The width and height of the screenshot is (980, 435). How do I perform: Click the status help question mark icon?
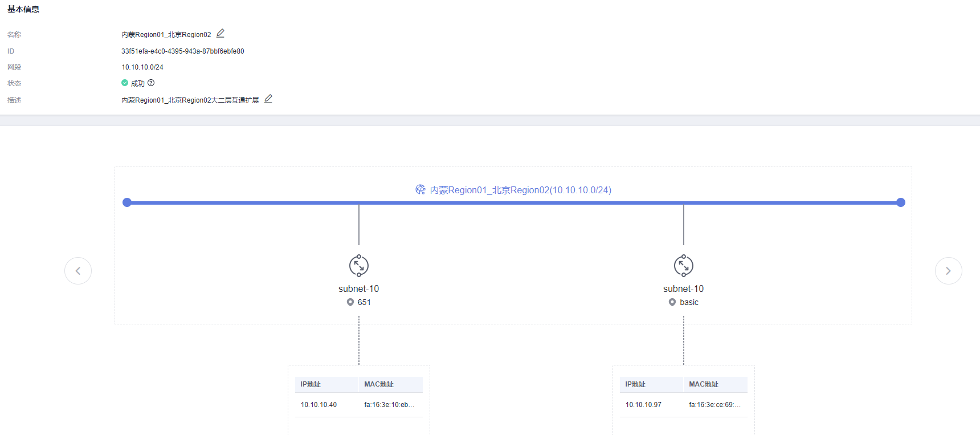tap(151, 83)
